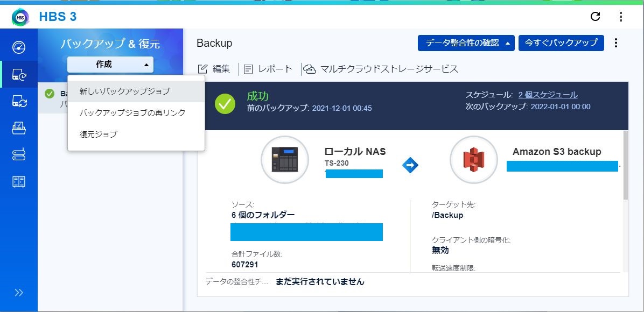Expand the sidebar with double chevron
This screenshot has height=312, width=644.
[19, 292]
